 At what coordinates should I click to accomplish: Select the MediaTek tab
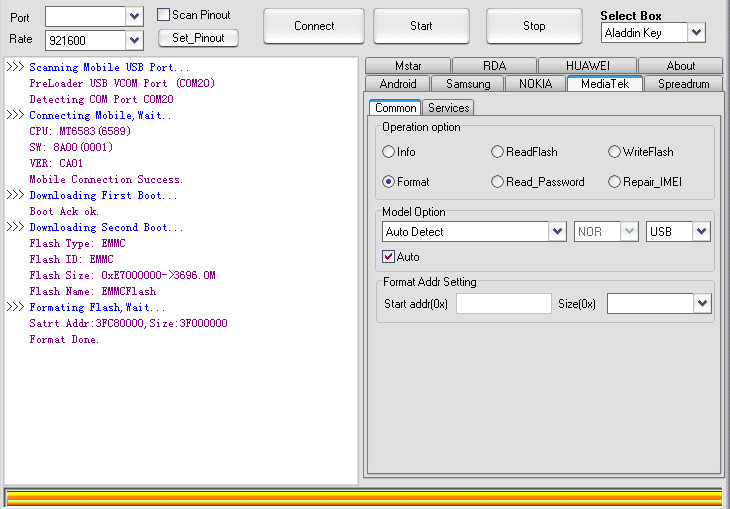(x=605, y=84)
